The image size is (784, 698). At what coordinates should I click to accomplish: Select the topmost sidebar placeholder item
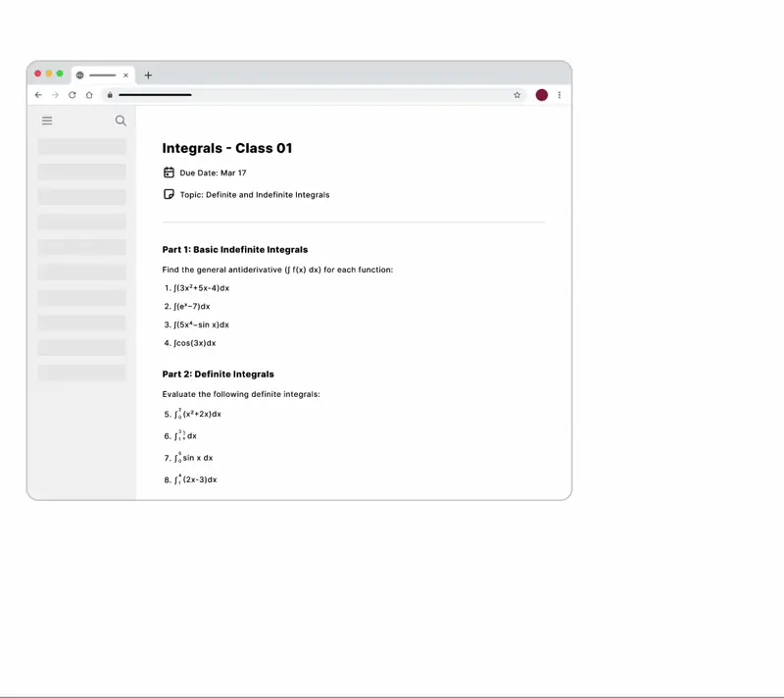click(82, 146)
